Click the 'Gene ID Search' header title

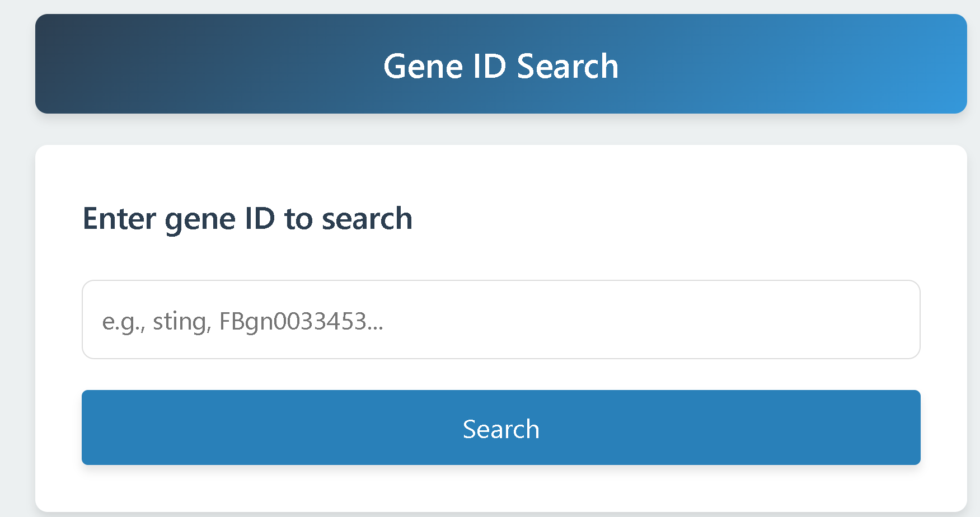click(x=501, y=66)
